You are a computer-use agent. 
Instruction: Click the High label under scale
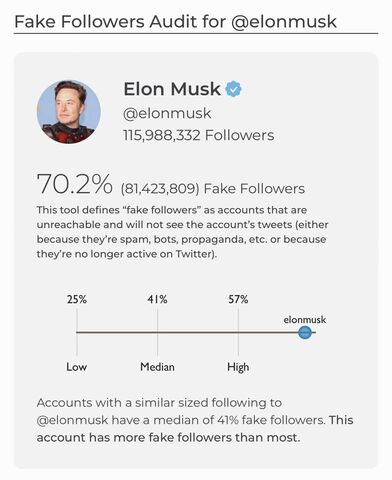[238, 367]
